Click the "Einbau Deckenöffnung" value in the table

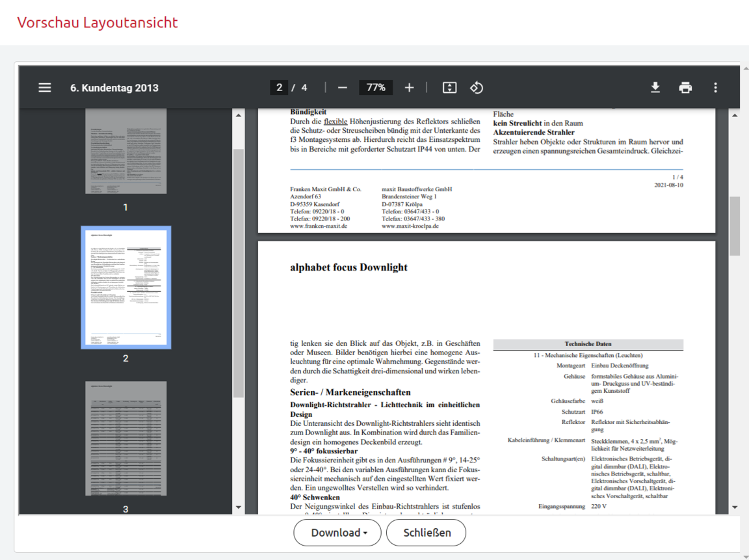pos(620,366)
